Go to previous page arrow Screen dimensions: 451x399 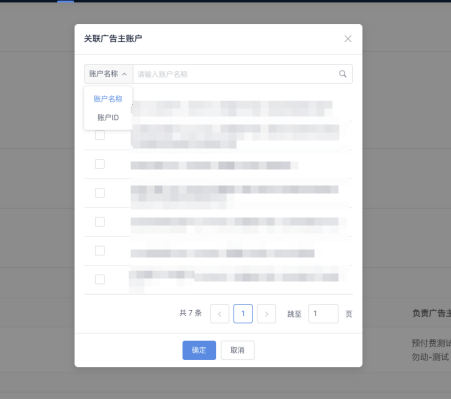pos(220,314)
